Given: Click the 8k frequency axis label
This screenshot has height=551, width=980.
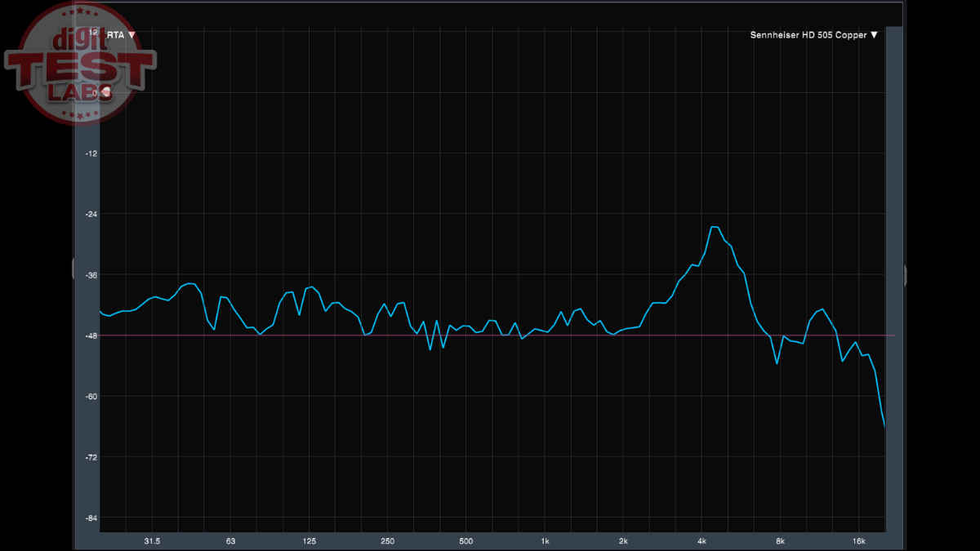Looking at the screenshot, I should point(780,541).
